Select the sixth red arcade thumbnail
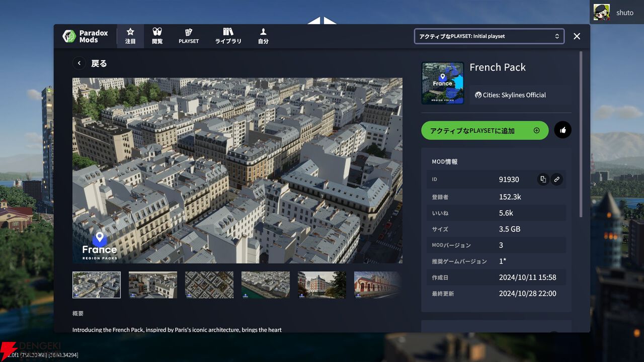644x362 pixels. (x=378, y=285)
